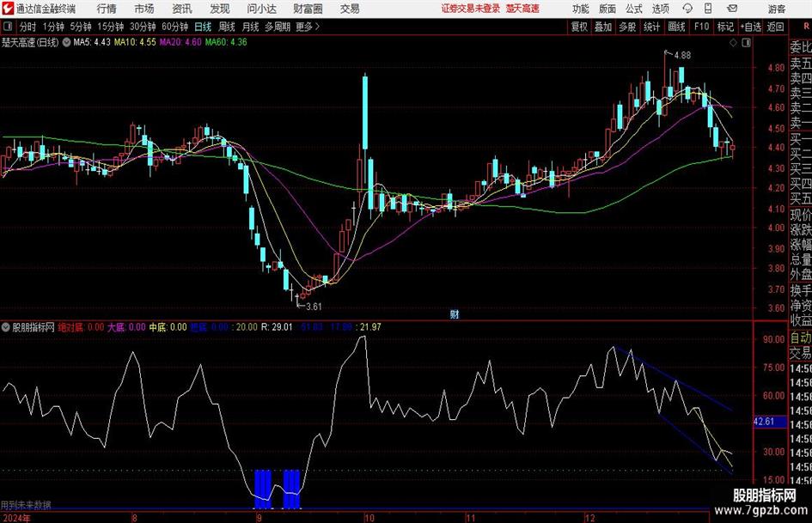The width and height of the screenshot is (812, 523).
Task: Click the 画线 drawing tools button
Action: 676,27
